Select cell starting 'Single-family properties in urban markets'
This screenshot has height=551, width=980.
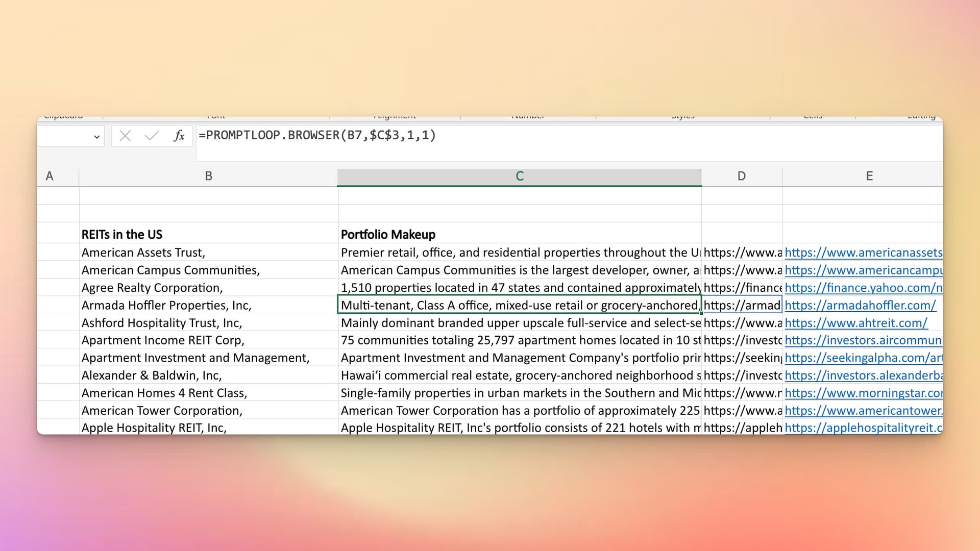(x=520, y=393)
